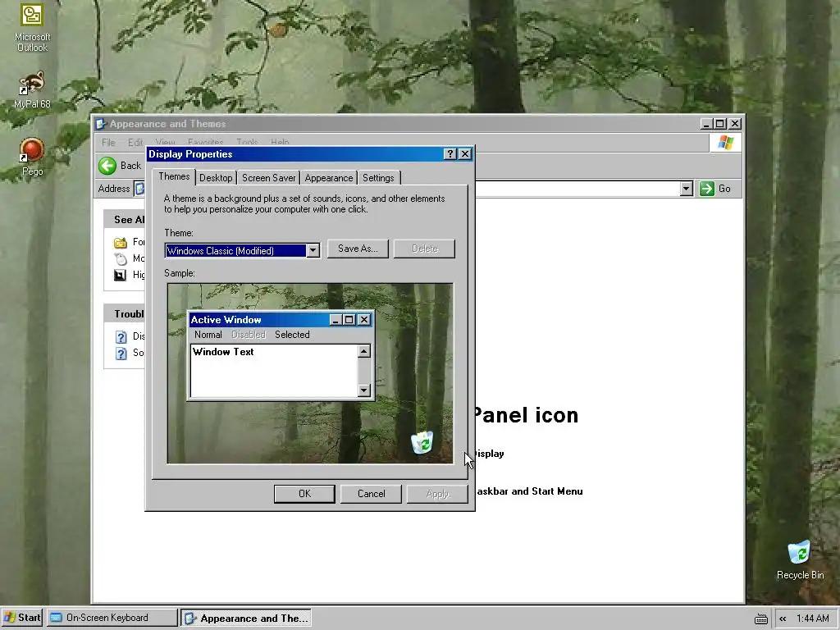Open the Microsoft Outlook desktop icon
This screenshot has height=630, width=840.
point(32,27)
